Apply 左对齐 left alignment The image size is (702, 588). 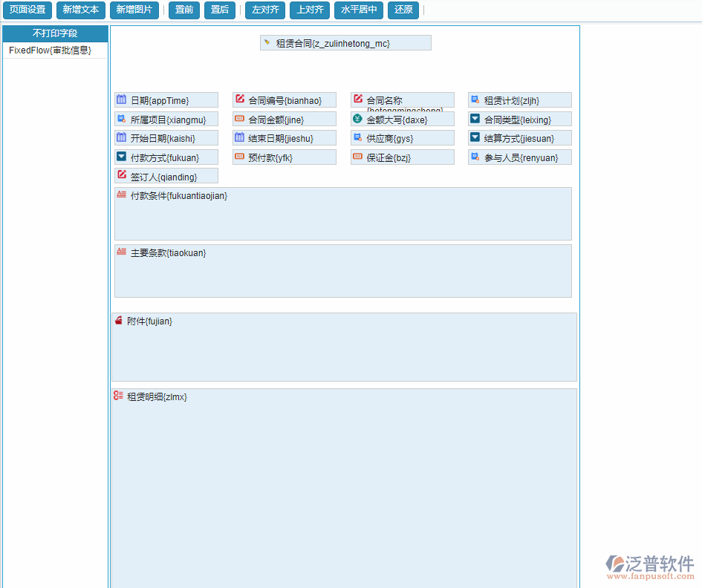click(265, 10)
